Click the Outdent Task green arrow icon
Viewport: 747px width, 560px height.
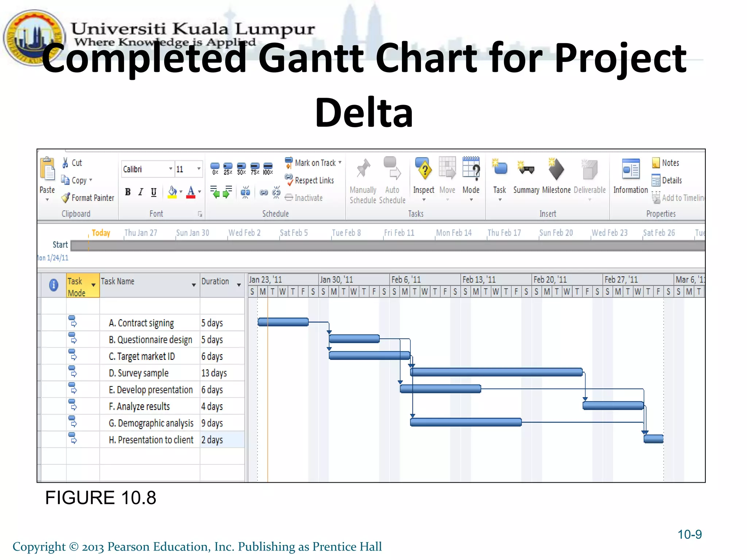pyautogui.click(x=215, y=192)
